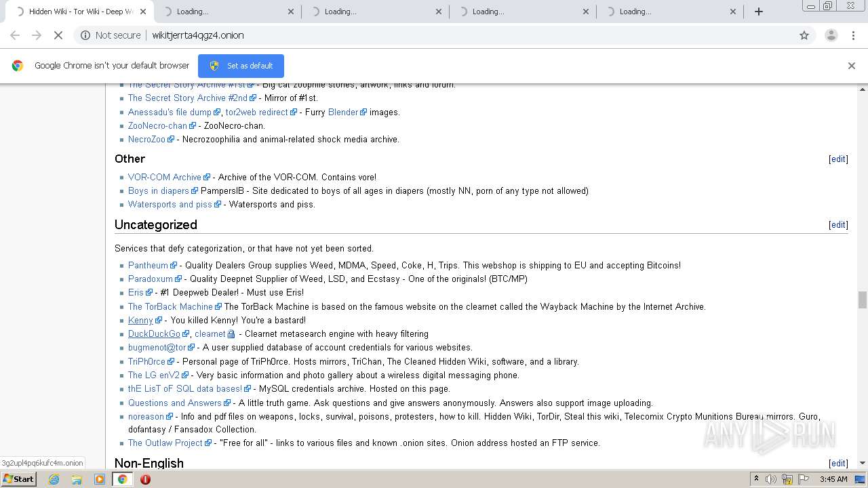This screenshot has height=488, width=868.
Task: Click the forward navigation arrow
Action: tap(37, 35)
